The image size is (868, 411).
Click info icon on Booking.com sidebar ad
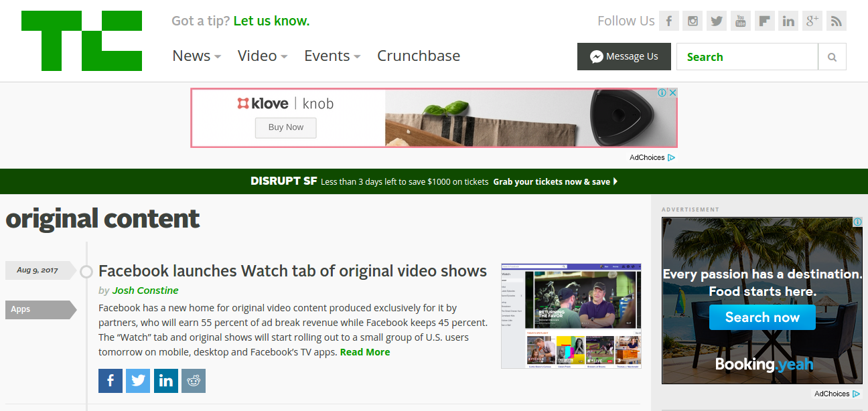(857, 222)
